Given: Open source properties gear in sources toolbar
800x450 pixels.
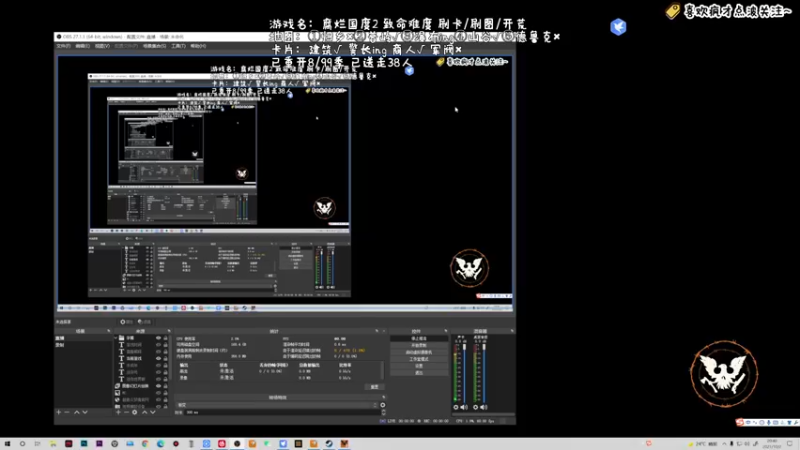Looking at the screenshot, I should [135, 412].
